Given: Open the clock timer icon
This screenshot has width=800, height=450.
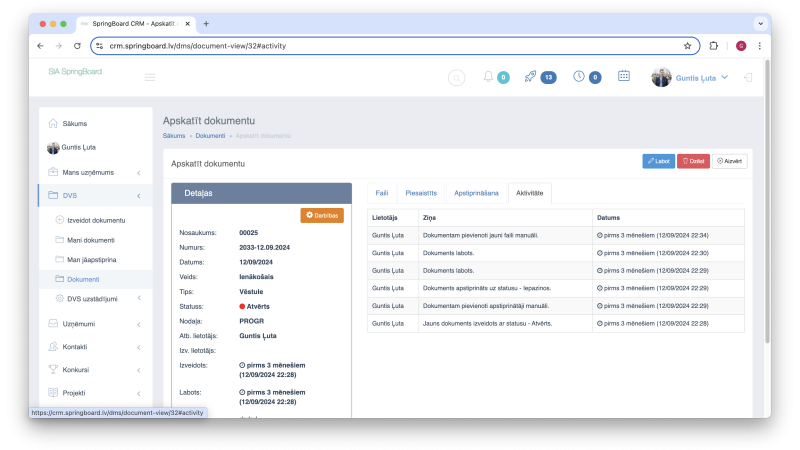Looking at the screenshot, I should point(579,77).
